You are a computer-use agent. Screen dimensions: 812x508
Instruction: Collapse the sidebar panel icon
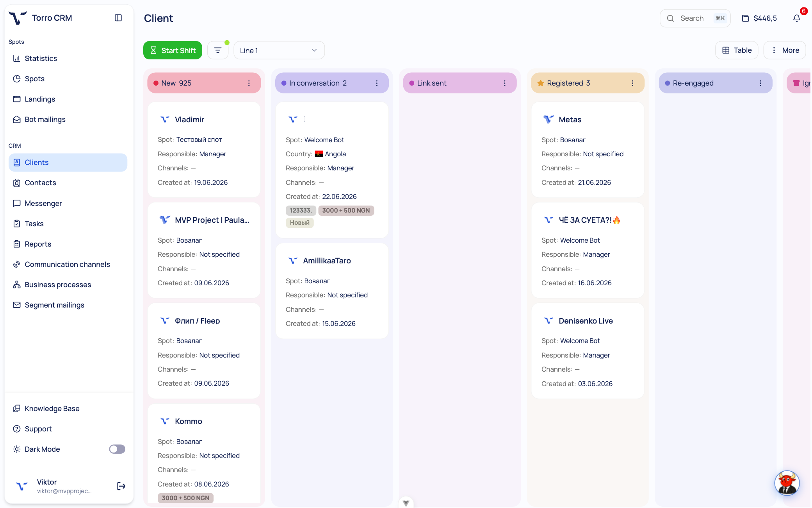pos(118,18)
